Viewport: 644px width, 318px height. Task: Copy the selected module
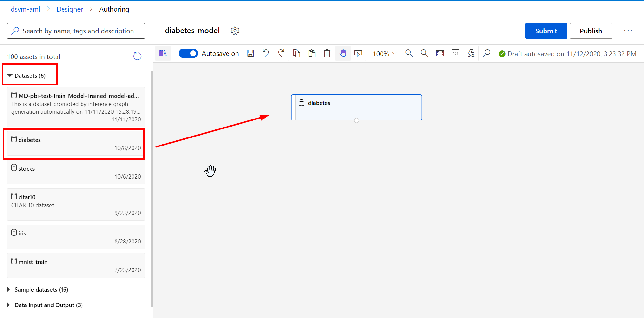click(x=296, y=53)
